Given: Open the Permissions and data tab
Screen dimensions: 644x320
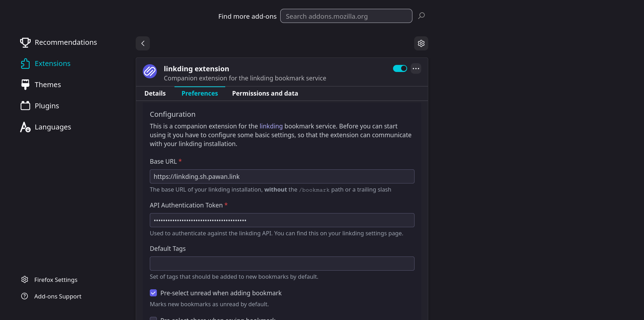Looking at the screenshot, I should pos(265,93).
